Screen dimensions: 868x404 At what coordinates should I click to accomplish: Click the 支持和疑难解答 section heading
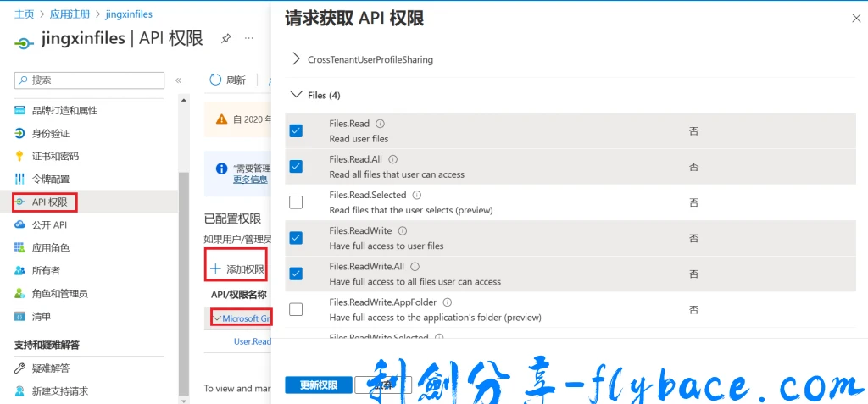pyautogui.click(x=47, y=345)
